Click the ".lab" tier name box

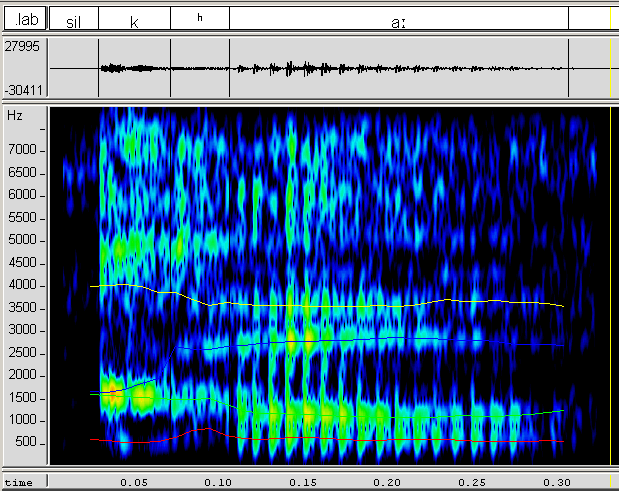tap(25, 19)
